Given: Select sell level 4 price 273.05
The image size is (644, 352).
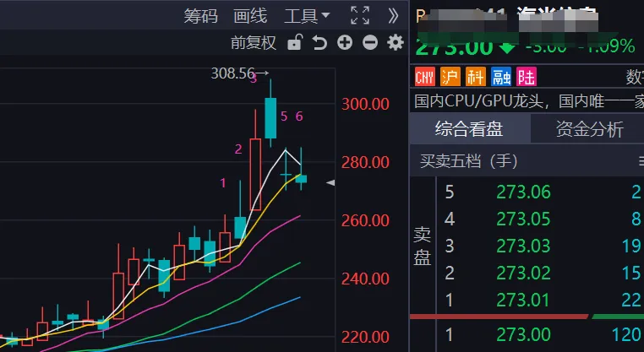Looking at the screenshot, I should 523,219.
